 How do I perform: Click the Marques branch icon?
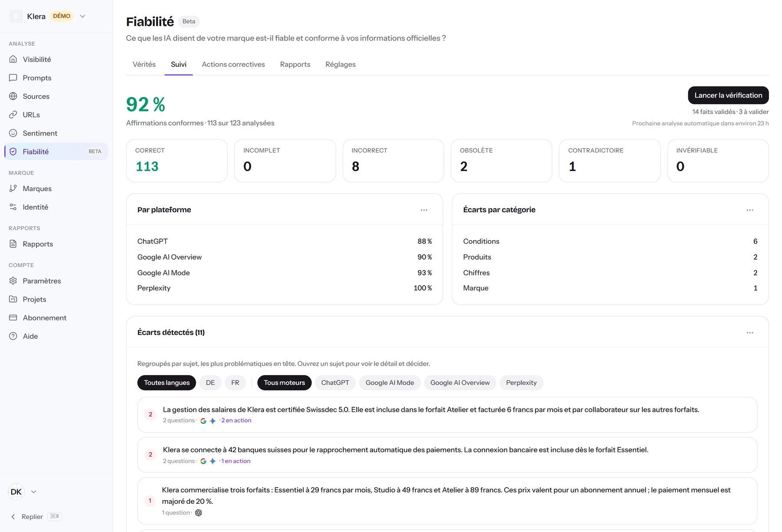click(x=13, y=188)
